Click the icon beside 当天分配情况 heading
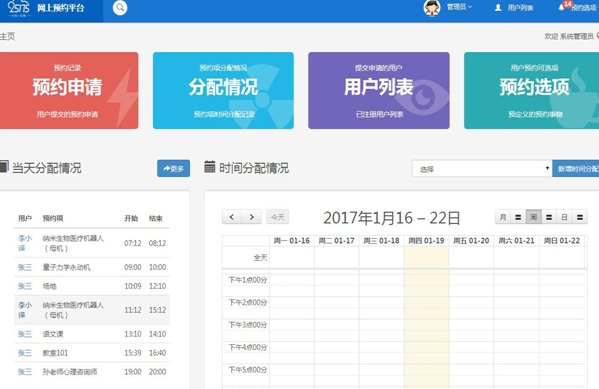 [4, 167]
